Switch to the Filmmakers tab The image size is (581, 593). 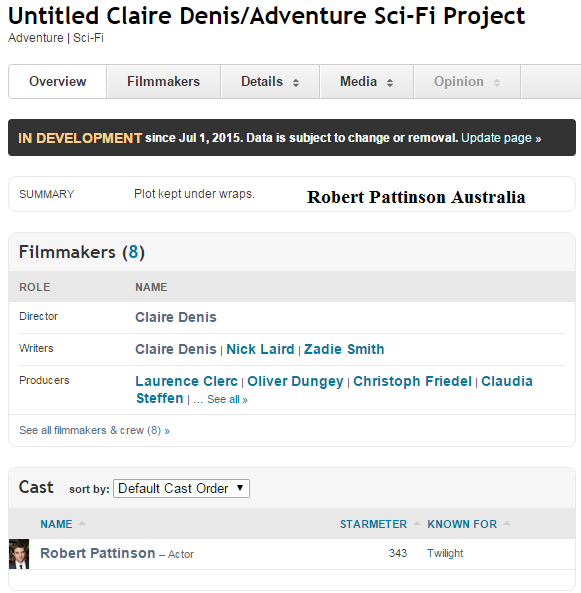[163, 81]
